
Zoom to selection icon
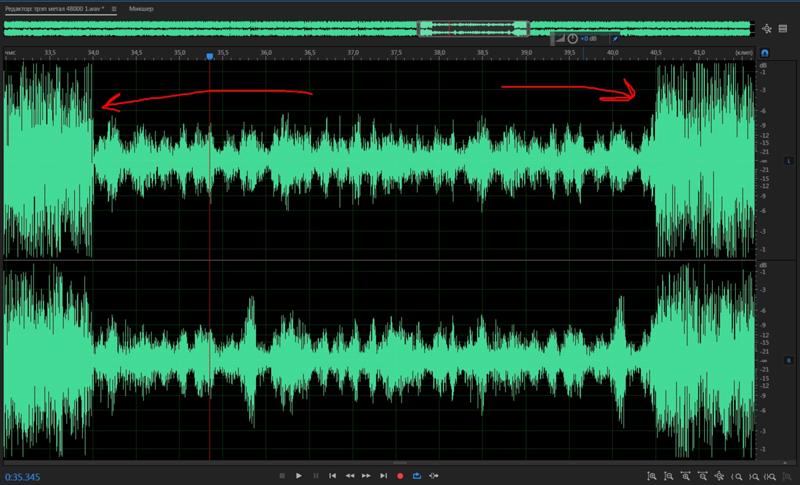click(770, 476)
